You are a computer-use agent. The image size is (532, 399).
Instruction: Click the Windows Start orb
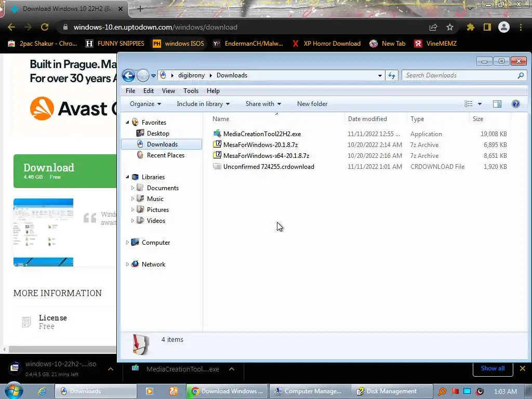click(x=14, y=391)
